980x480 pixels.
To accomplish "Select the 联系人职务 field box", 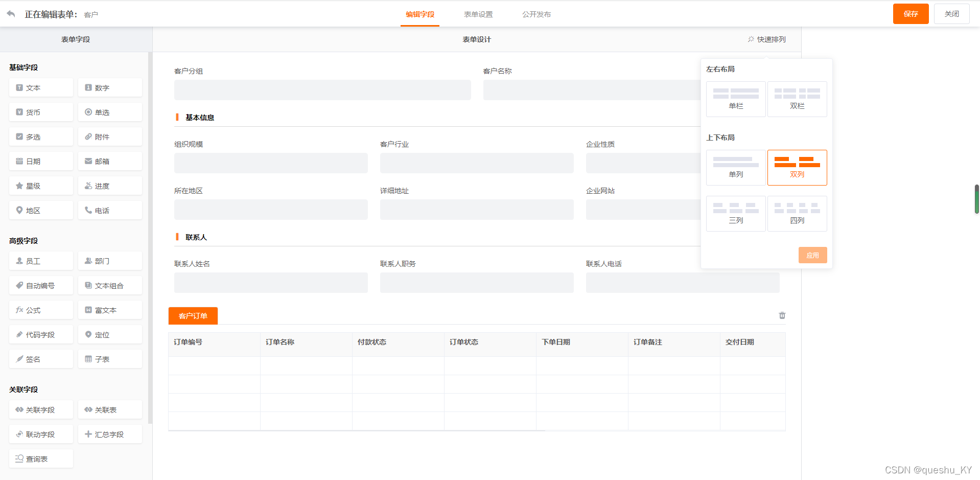I will click(x=477, y=283).
